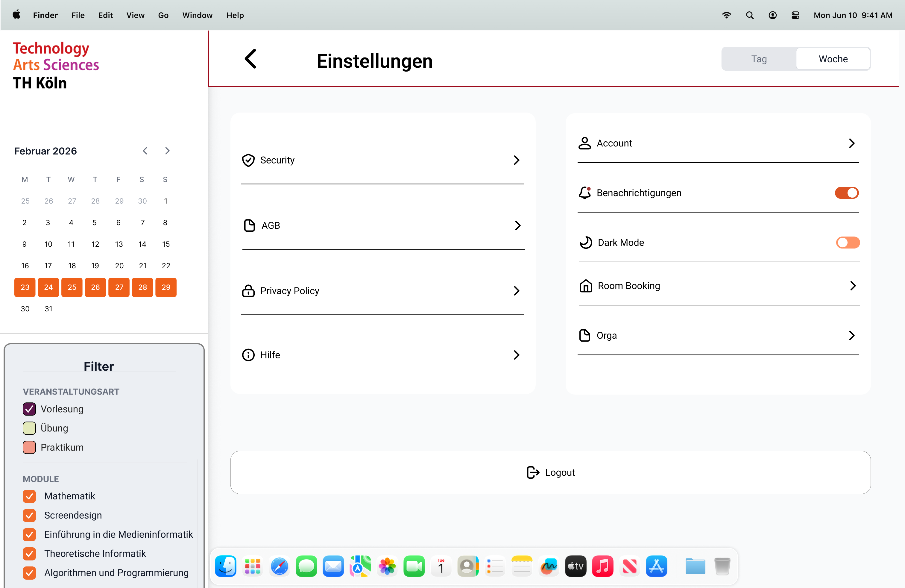Image resolution: width=905 pixels, height=588 pixels.
Task: Enable the Dark Mode switch
Action: 848,243
